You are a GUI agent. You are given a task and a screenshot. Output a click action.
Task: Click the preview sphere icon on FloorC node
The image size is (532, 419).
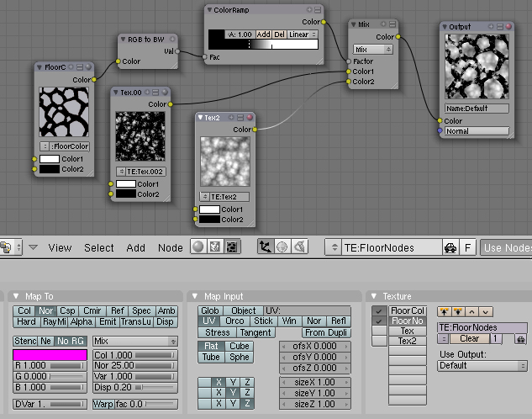[x=88, y=67]
